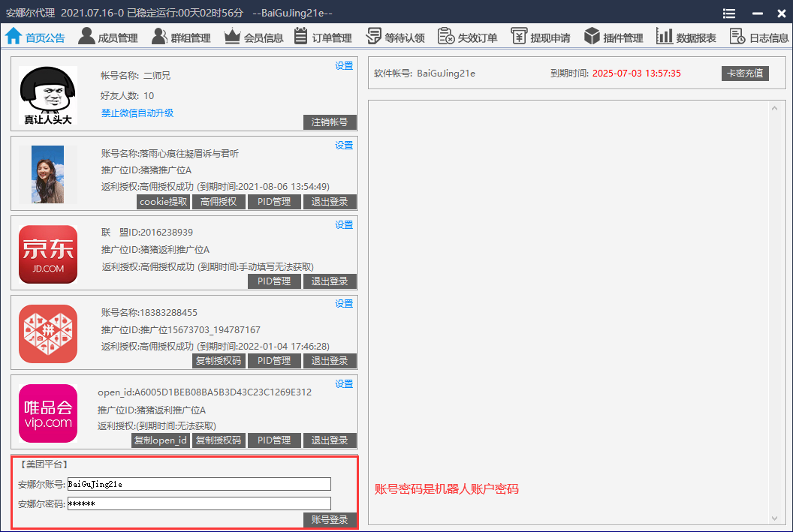Open the 等待认领 pending-claim icon
This screenshot has width=793, height=532.
point(374,36)
